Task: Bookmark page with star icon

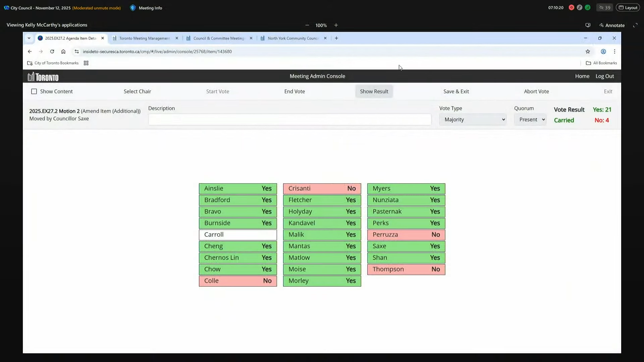Action: (x=588, y=52)
